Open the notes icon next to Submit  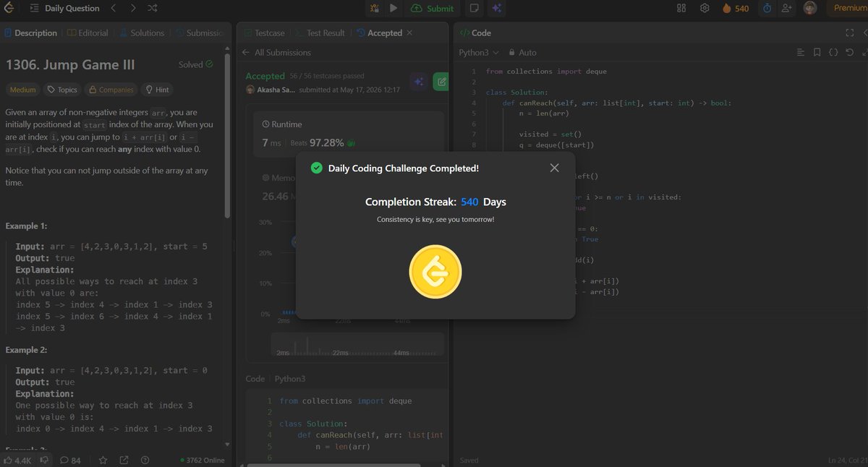(474, 8)
